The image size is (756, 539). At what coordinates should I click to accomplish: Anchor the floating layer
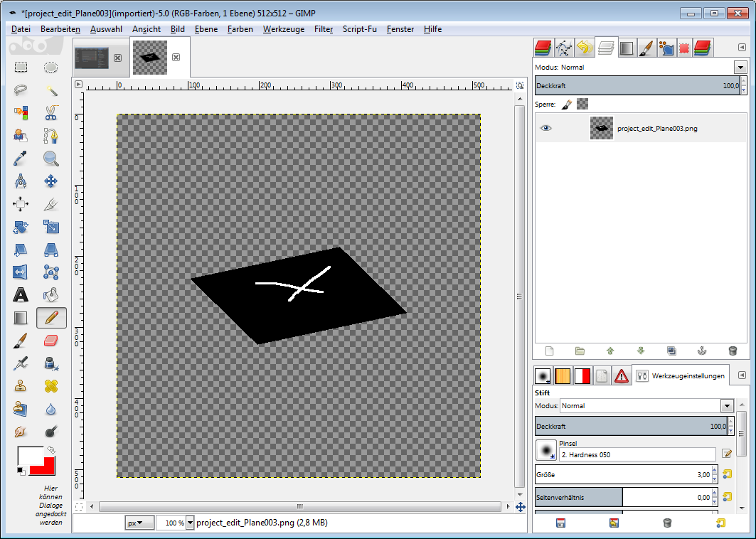(x=702, y=351)
